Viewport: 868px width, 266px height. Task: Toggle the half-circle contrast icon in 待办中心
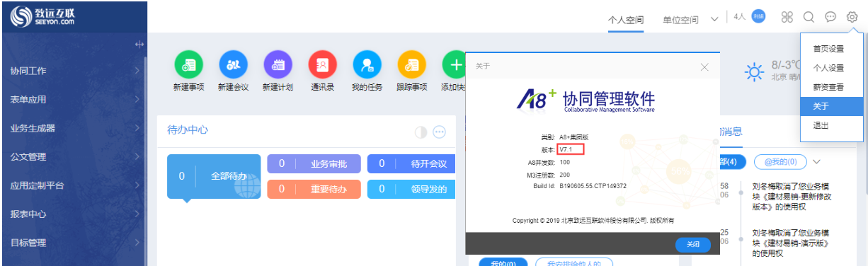[x=421, y=132]
